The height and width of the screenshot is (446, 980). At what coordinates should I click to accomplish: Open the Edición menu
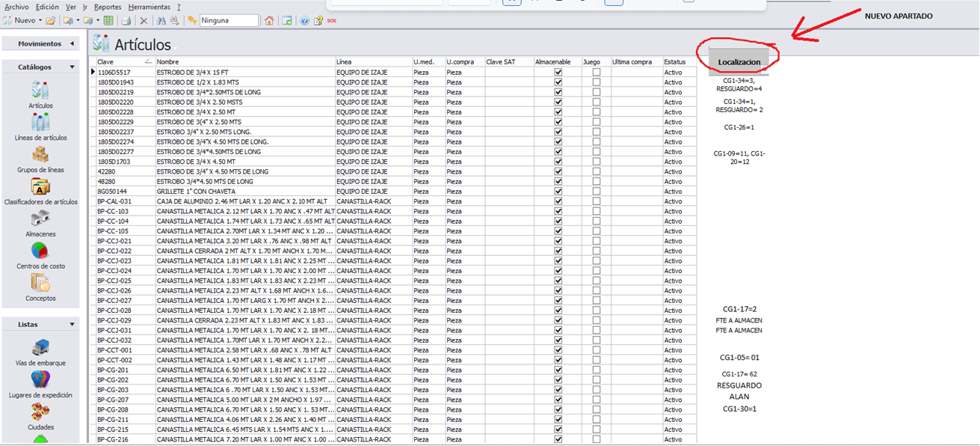(47, 7)
